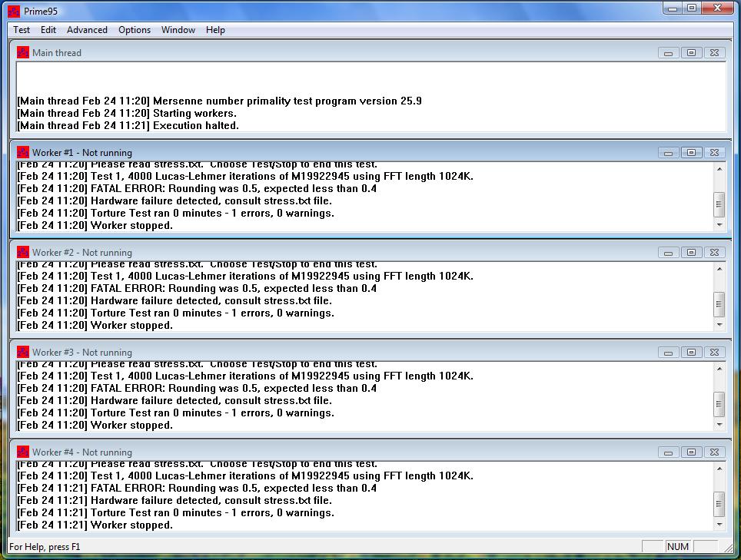The image size is (741, 560).
Task: Open the Advanced menu
Action: point(87,30)
